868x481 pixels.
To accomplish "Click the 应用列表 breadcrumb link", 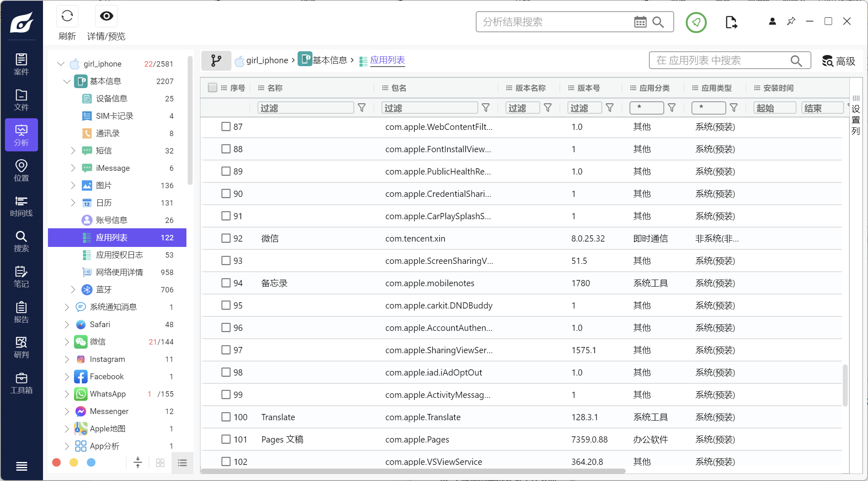I will pyautogui.click(x=387, y=60).
